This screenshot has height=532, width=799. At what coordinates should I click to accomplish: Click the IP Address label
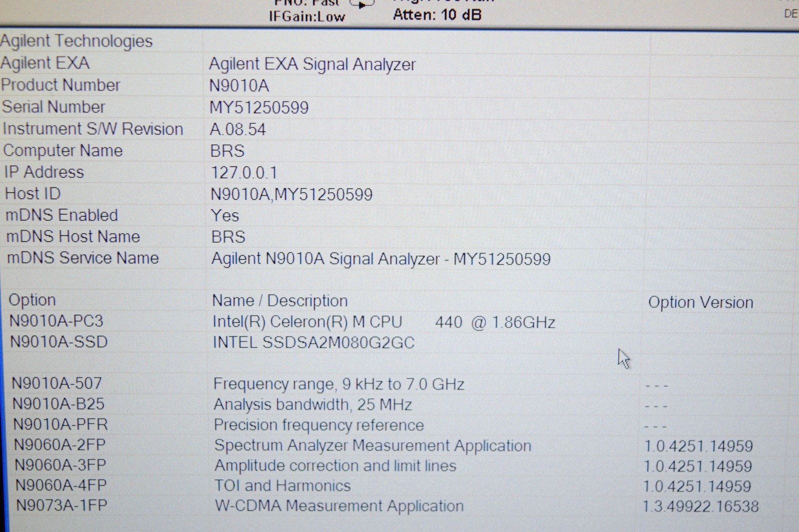click(x=44, y=172)
